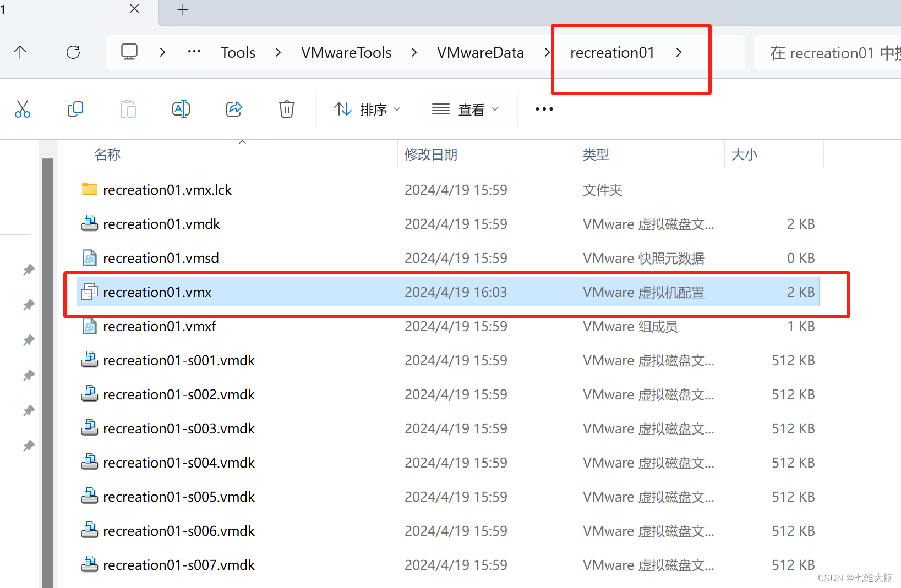
Task: Select recreation01.vmdk disk file icon
Action: coord(90,223)
